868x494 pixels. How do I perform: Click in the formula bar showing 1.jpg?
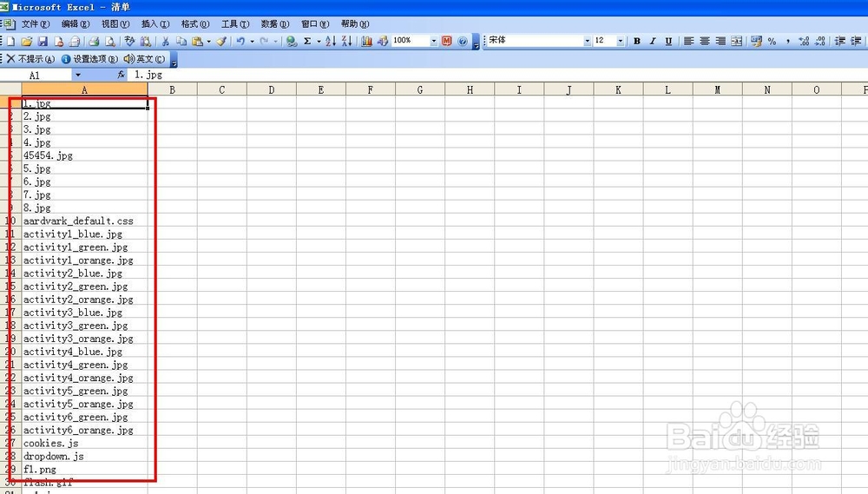497,75
